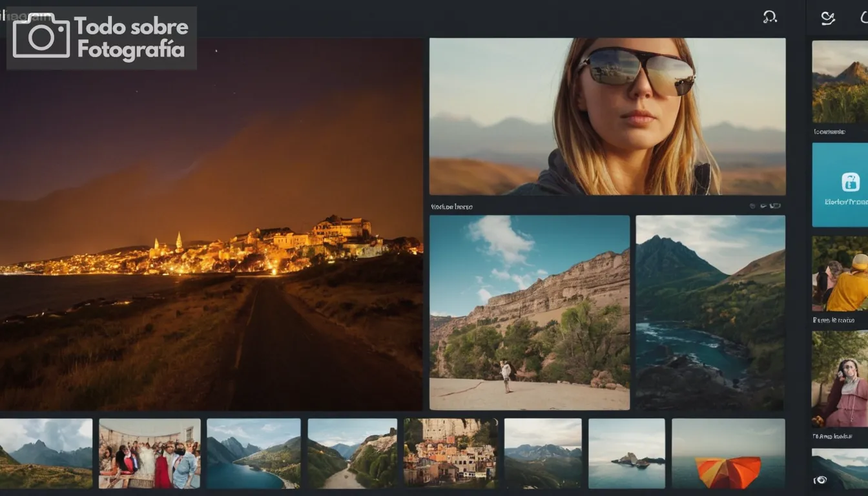Select the blue lake with green hills thumbnail
This screenshot has width=868, height=496.
tap(254, 453)
